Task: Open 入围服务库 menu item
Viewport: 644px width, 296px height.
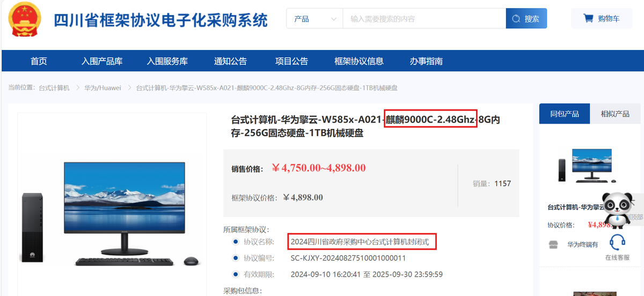Action: 167,61
